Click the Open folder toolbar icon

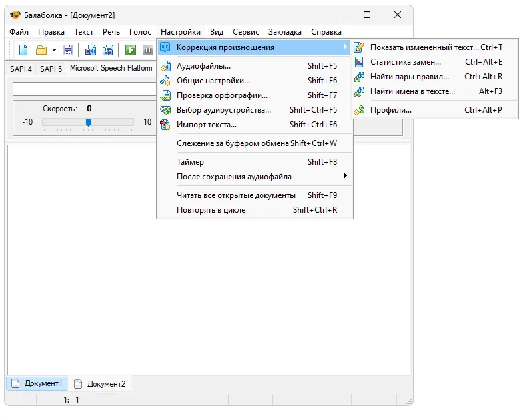[x=41, y=50]
